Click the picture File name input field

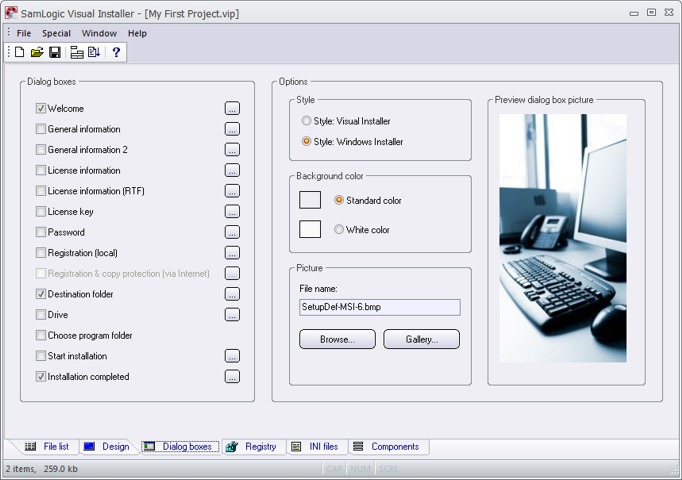click(380, 307)
